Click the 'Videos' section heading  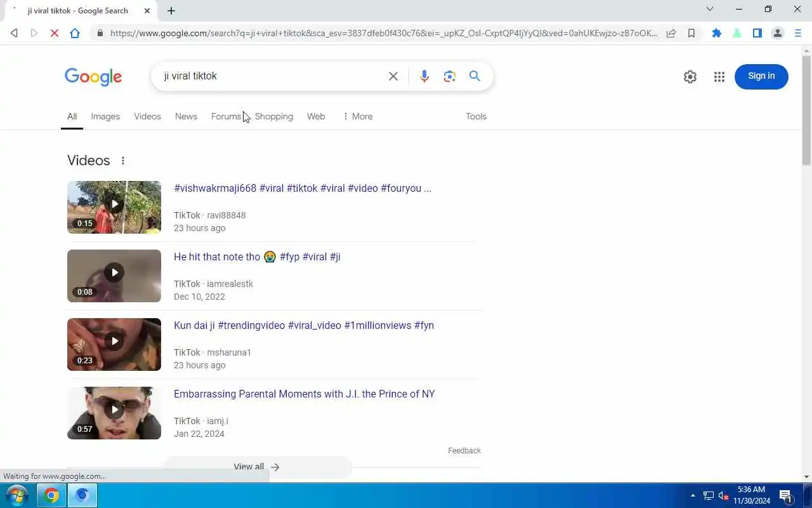click(89, 161)
